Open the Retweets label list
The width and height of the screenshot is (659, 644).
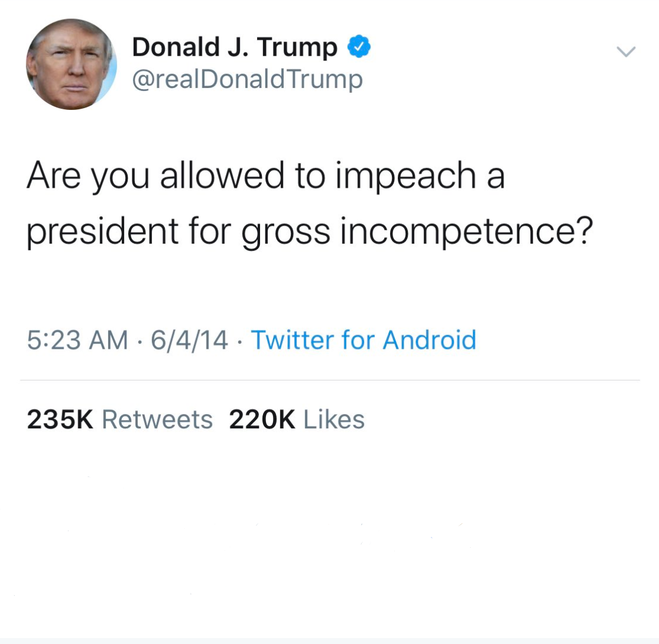tap(157, 419)
